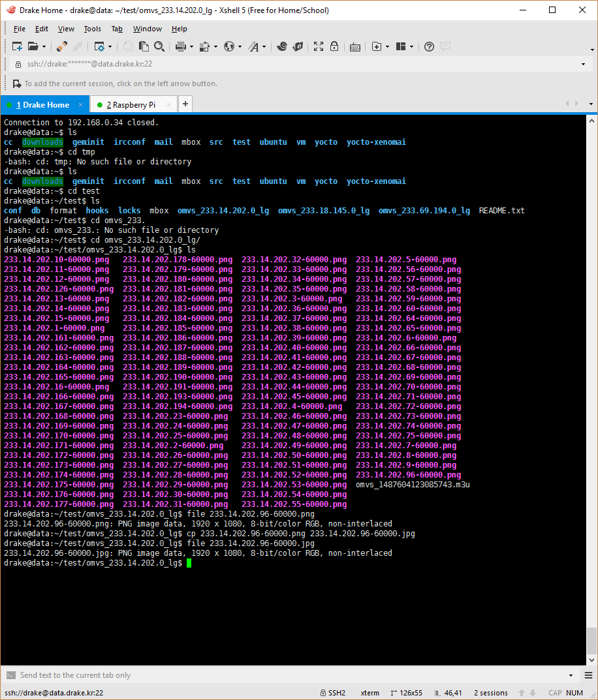Open the Window menu
The height and width of the screenshot is (700, 598).
(147, 29)
